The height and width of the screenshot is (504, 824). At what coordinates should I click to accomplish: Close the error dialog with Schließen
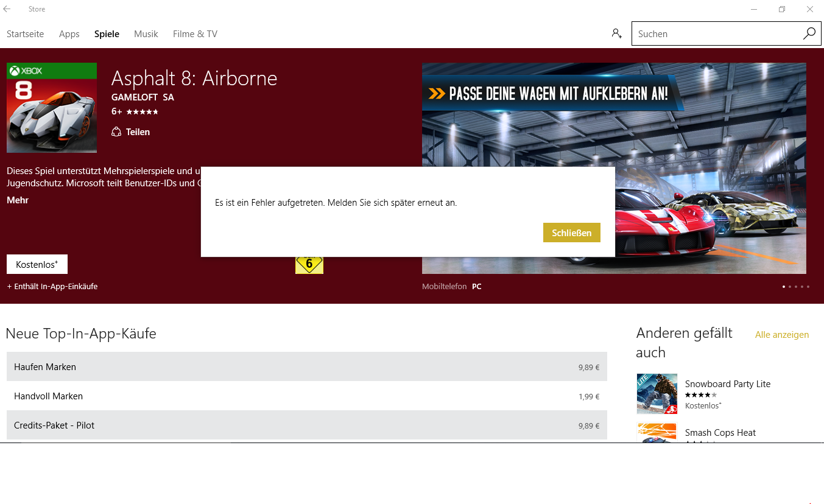(x=572, y=233)
